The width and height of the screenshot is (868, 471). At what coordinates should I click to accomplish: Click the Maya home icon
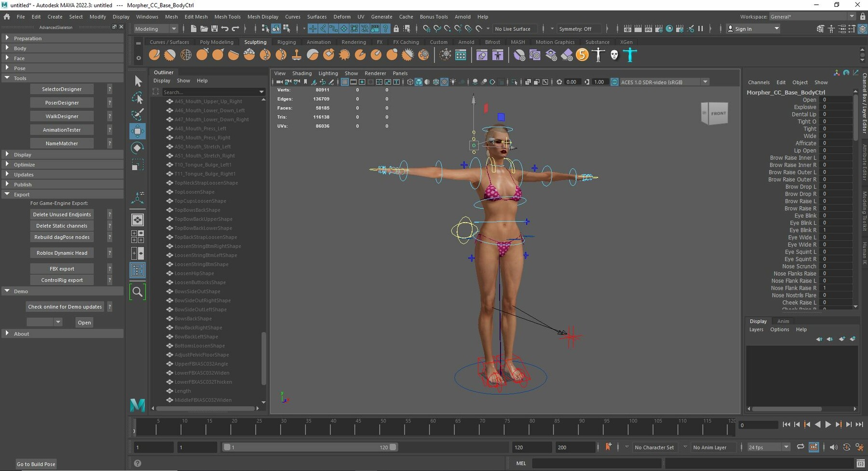(7, 16)
